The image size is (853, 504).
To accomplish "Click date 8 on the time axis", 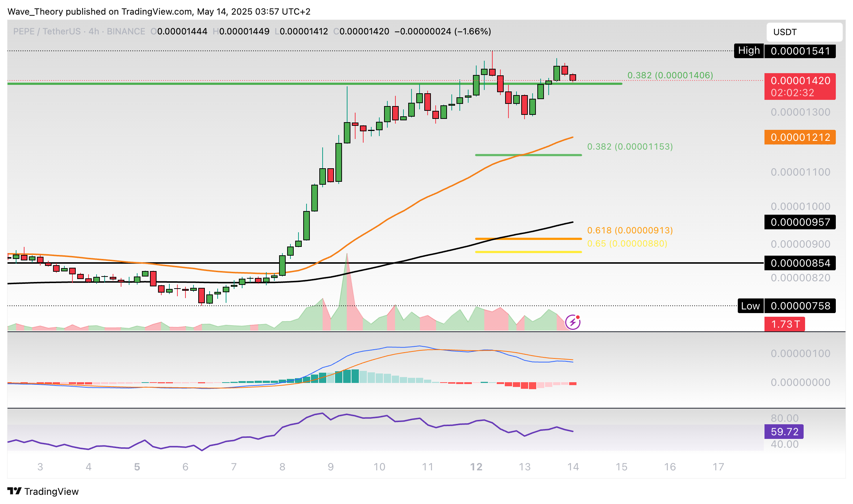I will [x=282, y=467].
